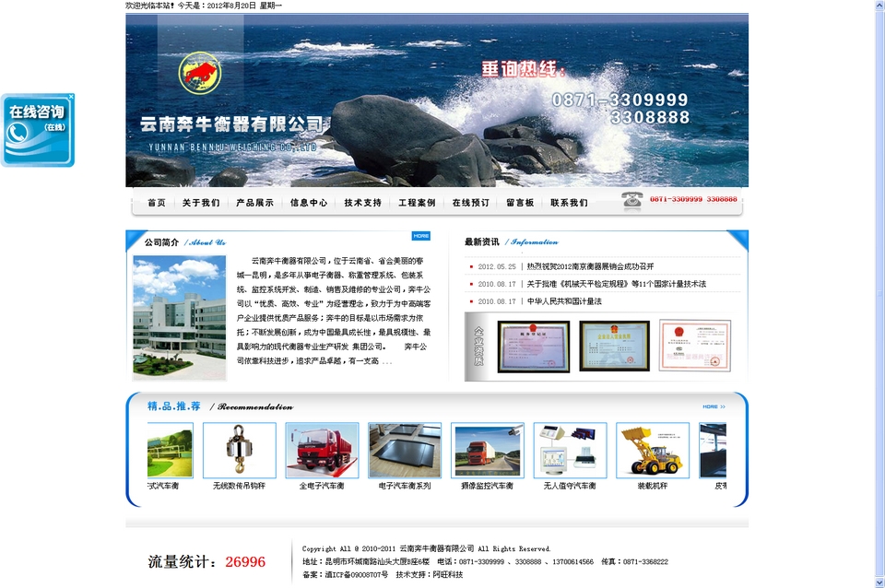Click the red bull company logo

200,74
